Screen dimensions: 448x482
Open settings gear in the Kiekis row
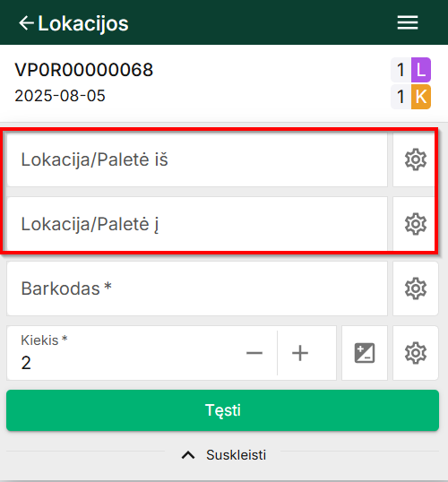[416, 353]
